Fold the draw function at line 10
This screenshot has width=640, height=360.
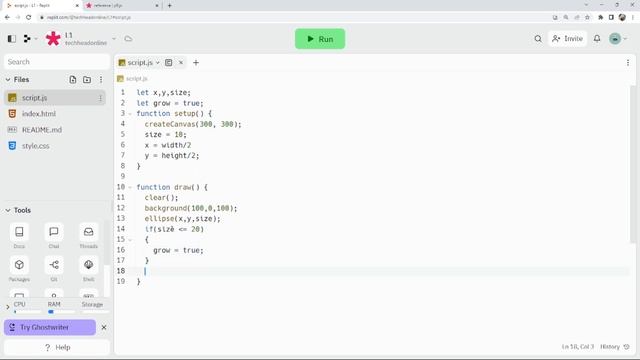(130, 187)
